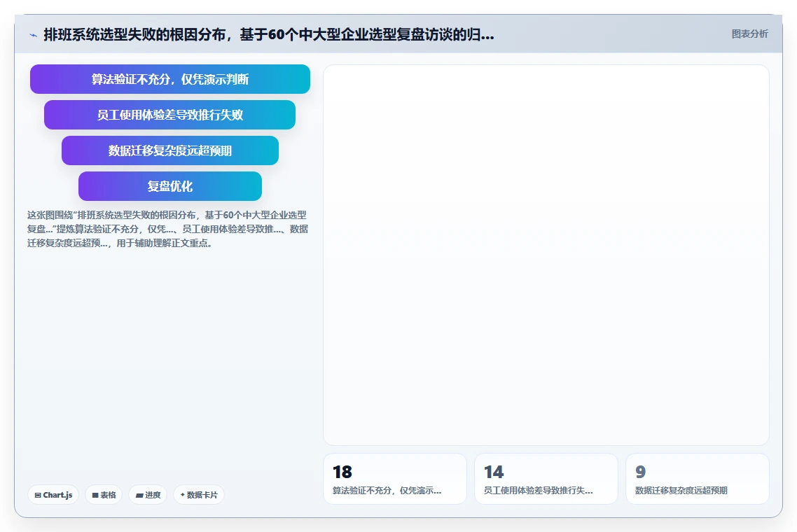Click the caption 数据迁移复杂度远超预期 under 9
Image resolution: width=797 pixels, height=532 pixels.
pyautogui.click(x=681, y=490)
